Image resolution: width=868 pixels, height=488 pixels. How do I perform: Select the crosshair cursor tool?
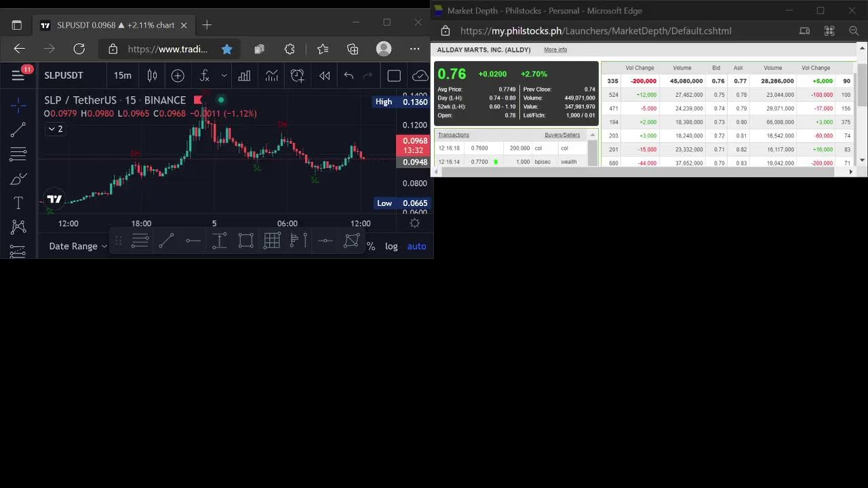(x=18, y=104)
